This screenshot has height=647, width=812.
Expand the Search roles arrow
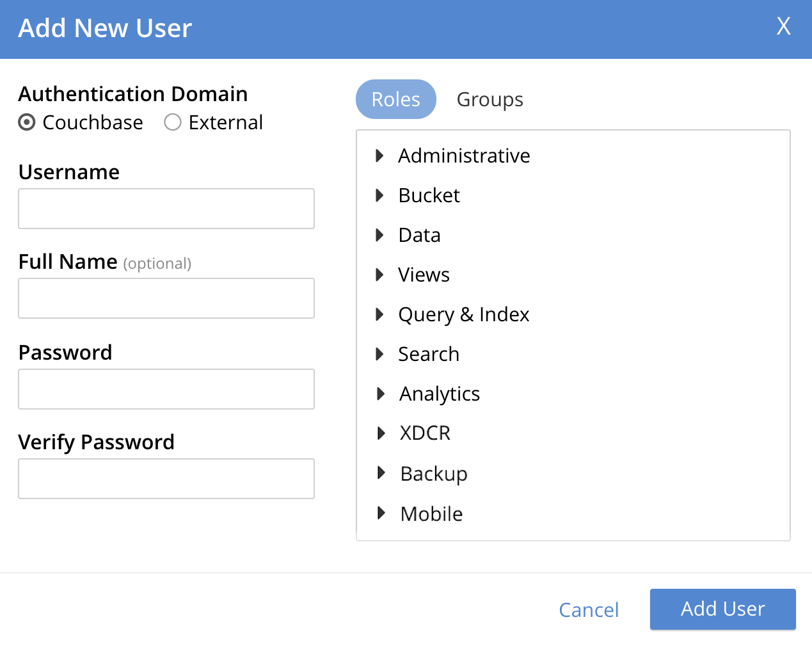click(379, 354)
